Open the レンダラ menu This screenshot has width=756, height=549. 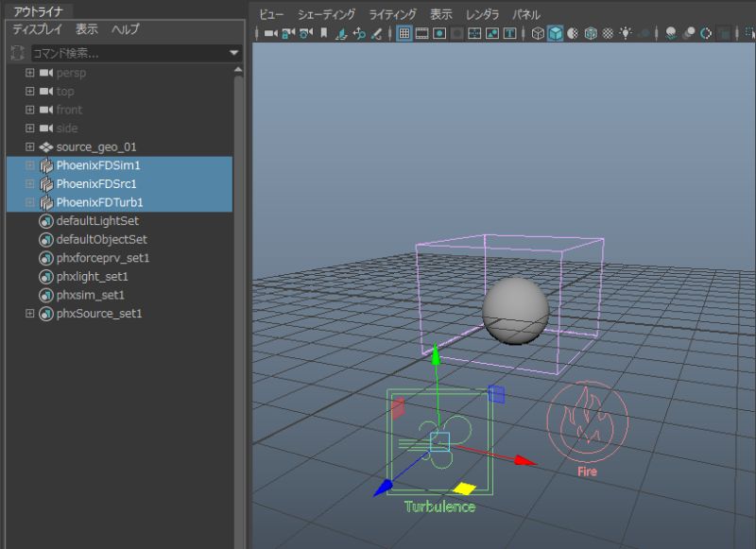pos(482,15)
